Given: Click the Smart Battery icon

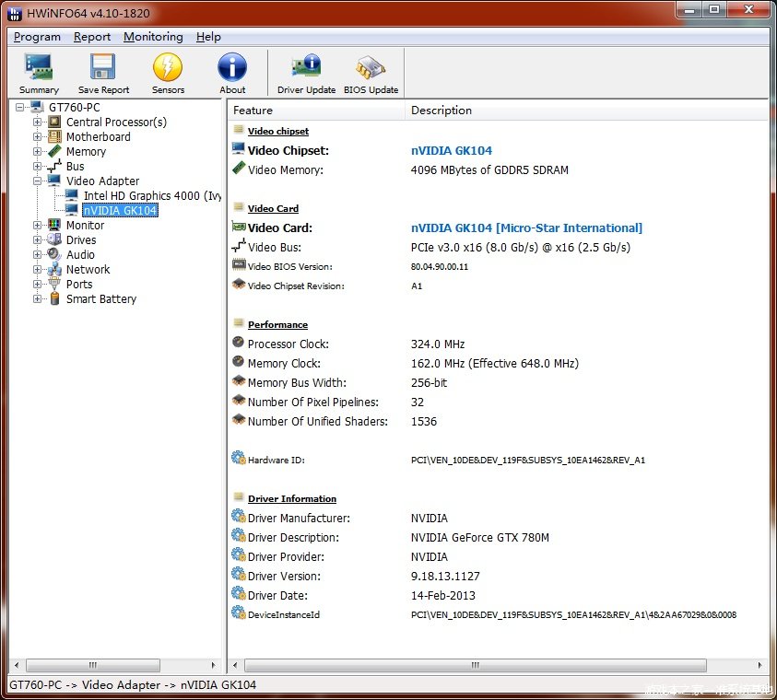Looking at the screenshot, I should pyautogui.click(x=54, y=298).
